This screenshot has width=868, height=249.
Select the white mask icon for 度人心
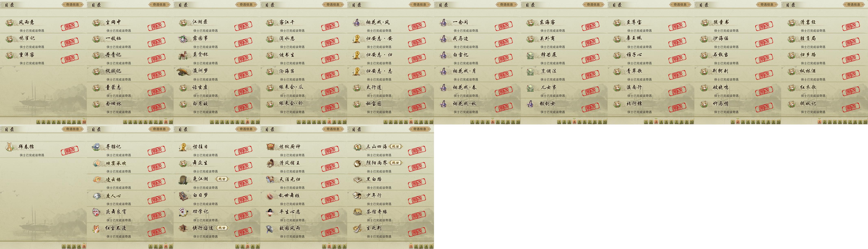tap(97, 196)
